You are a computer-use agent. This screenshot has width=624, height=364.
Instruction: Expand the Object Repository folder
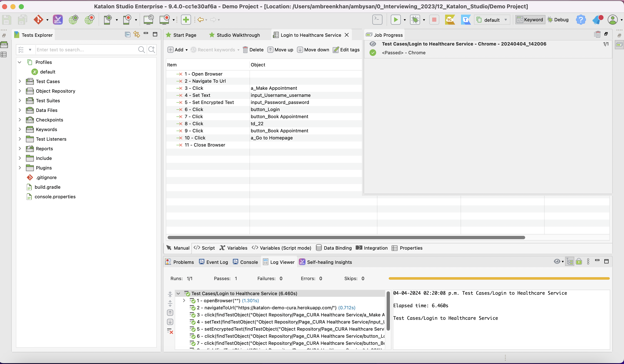20,91
